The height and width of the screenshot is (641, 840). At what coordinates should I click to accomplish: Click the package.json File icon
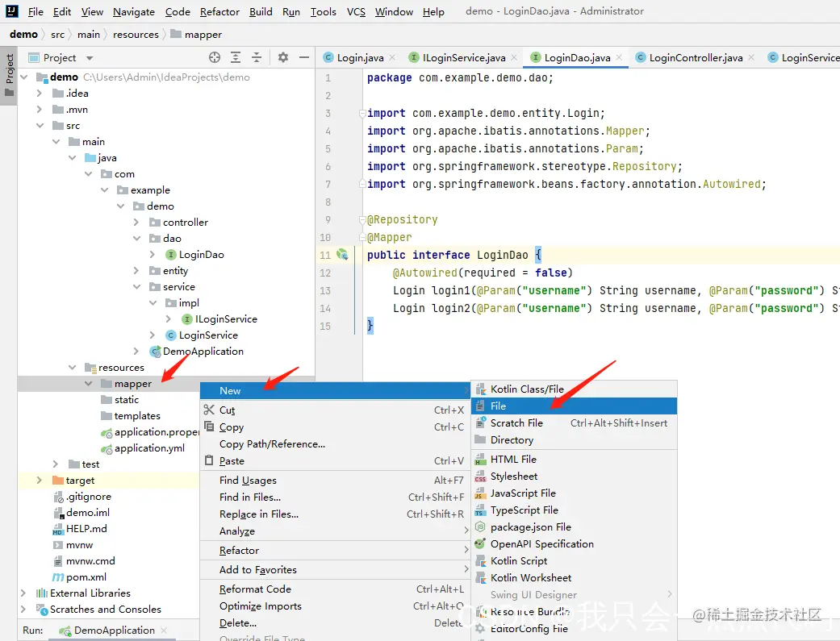(x=481, y=527)
